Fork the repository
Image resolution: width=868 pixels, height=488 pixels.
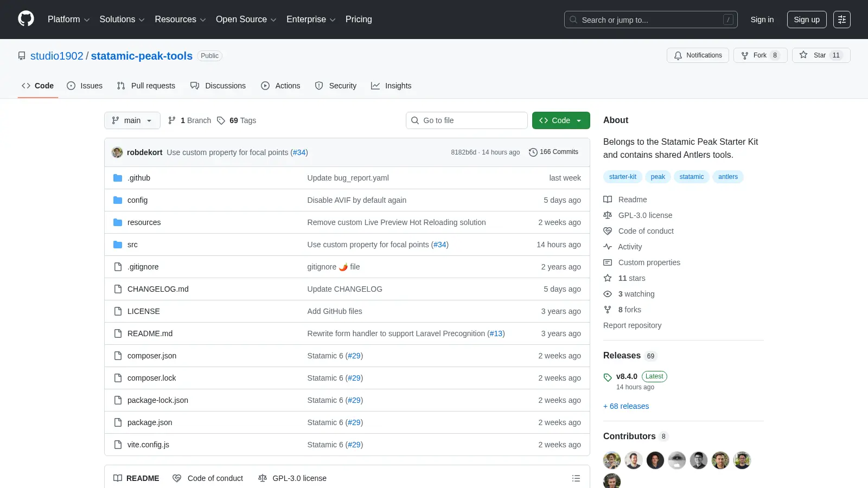click(760, 55)
